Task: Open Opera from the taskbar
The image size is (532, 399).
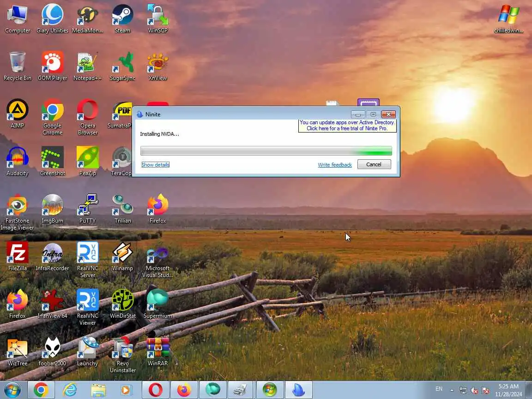Action: click(155, 390)
